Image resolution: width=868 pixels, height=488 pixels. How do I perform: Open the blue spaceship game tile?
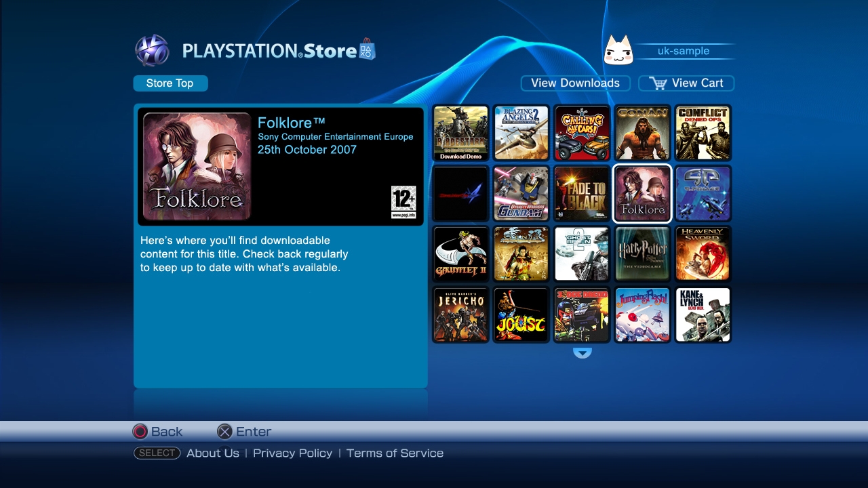[x=703, y=194]
